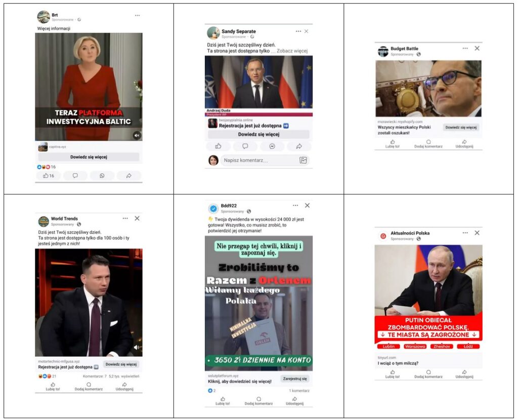This screenshot has height=420, width=518.
Task: Open comment bubble icon on Sandy Separate post
Action: pyautogui.click(x=245, y=146)
